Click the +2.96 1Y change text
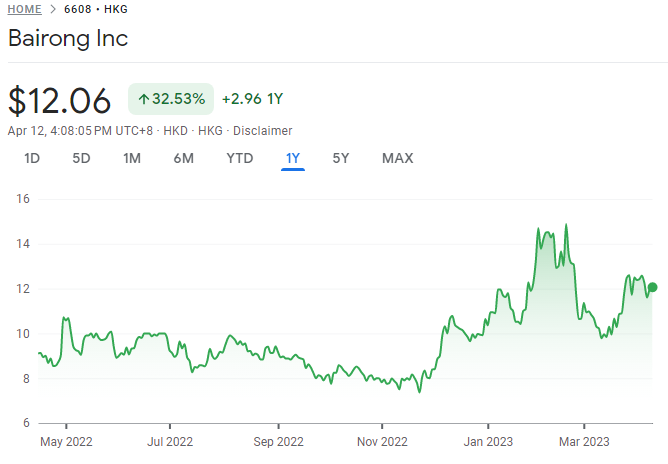668x464 pixels. pos(252,99)
